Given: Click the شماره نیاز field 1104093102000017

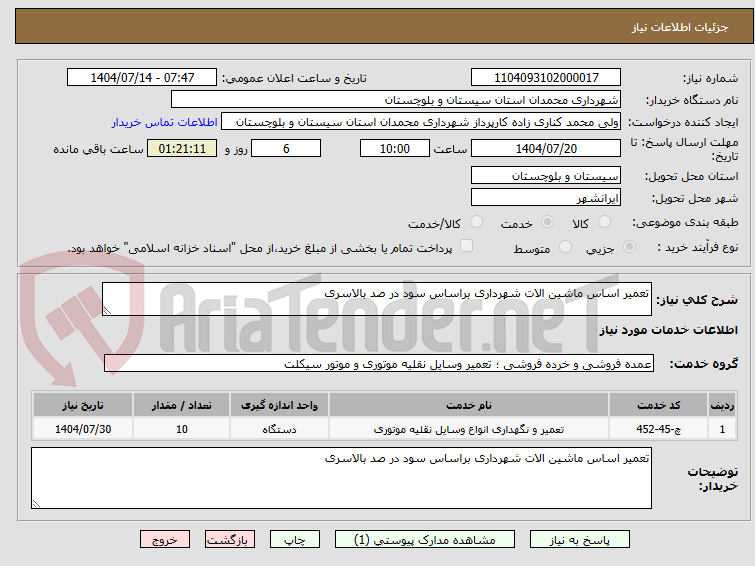Looking at the screenshot, I should click(546, 78).
